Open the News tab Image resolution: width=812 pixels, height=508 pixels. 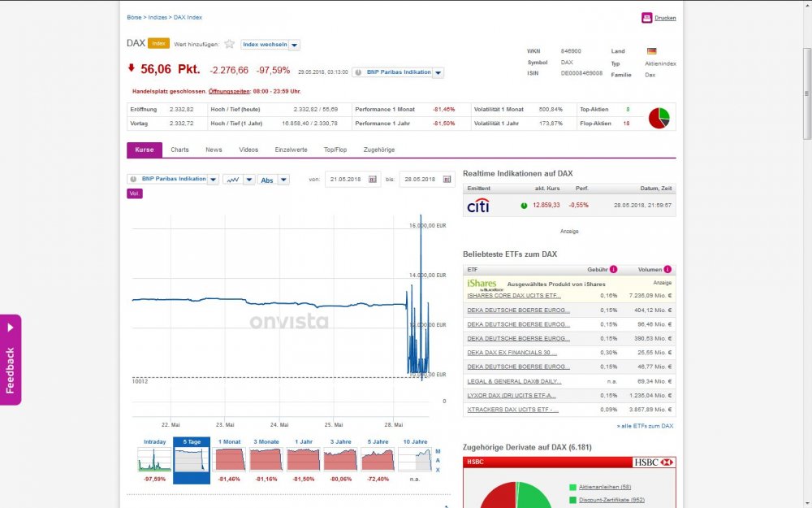214,150
